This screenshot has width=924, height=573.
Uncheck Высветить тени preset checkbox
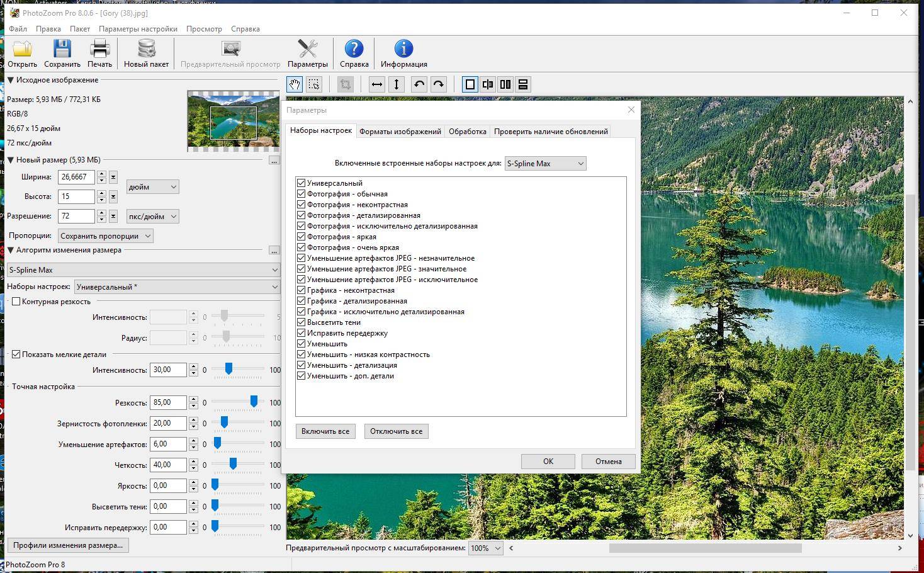click(301, 322)
